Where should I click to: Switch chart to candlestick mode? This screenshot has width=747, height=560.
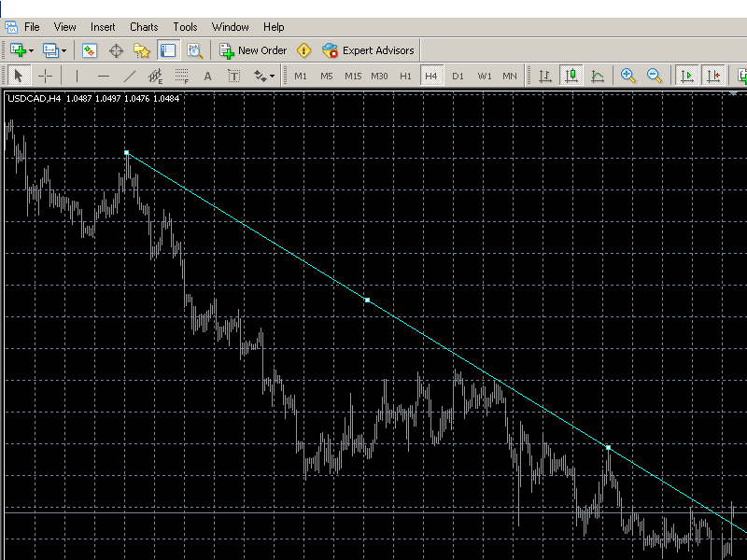click(x=571, y=76)
